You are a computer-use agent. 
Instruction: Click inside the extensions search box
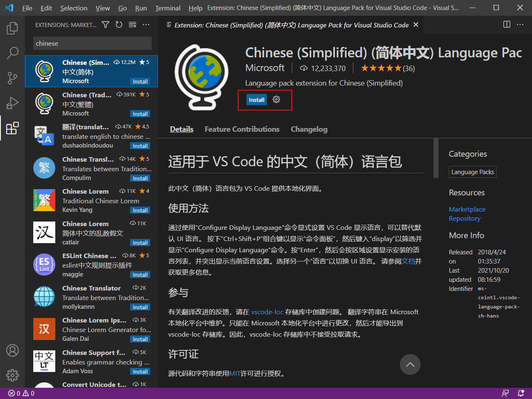[x=92, y=43]
